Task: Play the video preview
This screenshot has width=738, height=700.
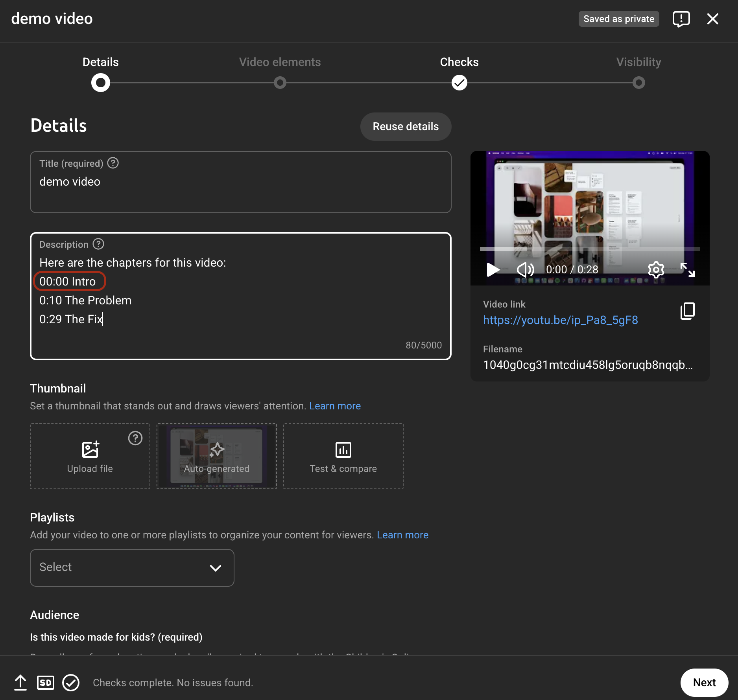Action: pos(493,270)
